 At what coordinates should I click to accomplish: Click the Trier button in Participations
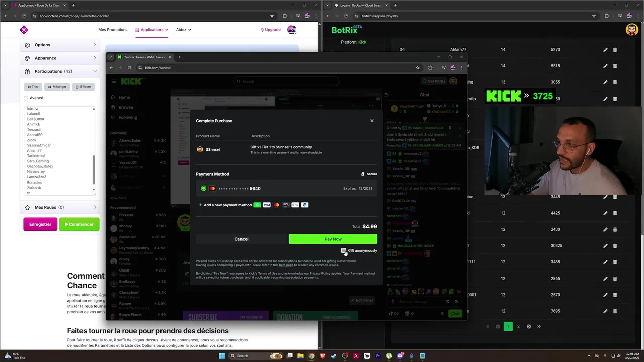coord(33,87)
